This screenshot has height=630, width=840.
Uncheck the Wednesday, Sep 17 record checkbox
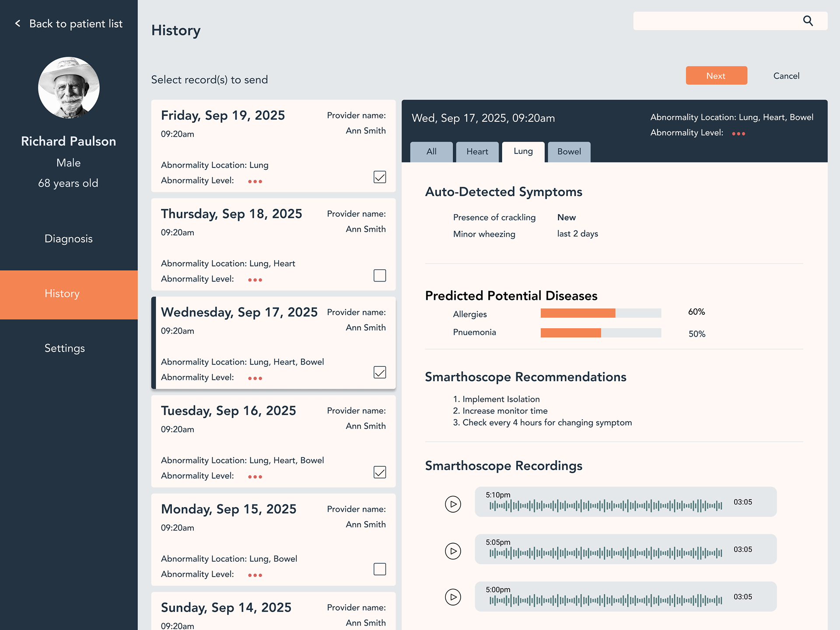(379, 372)
